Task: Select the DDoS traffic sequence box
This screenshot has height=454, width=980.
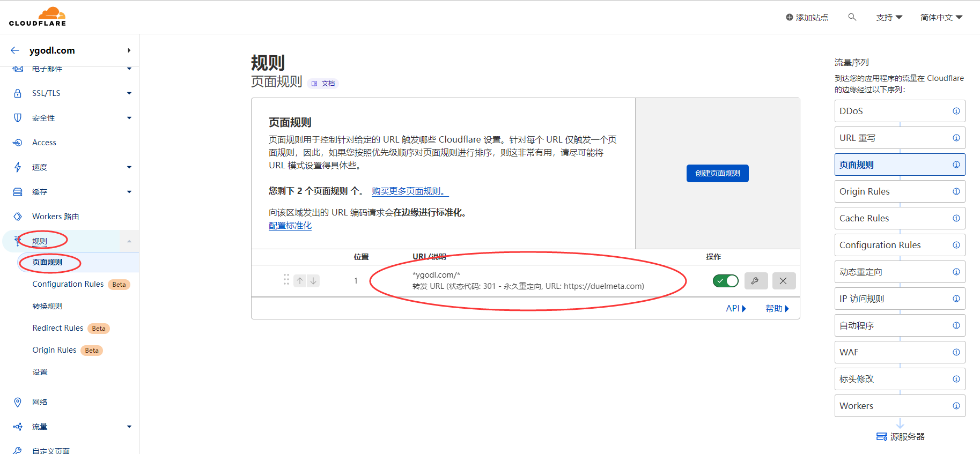Action: tap(900, 111)
